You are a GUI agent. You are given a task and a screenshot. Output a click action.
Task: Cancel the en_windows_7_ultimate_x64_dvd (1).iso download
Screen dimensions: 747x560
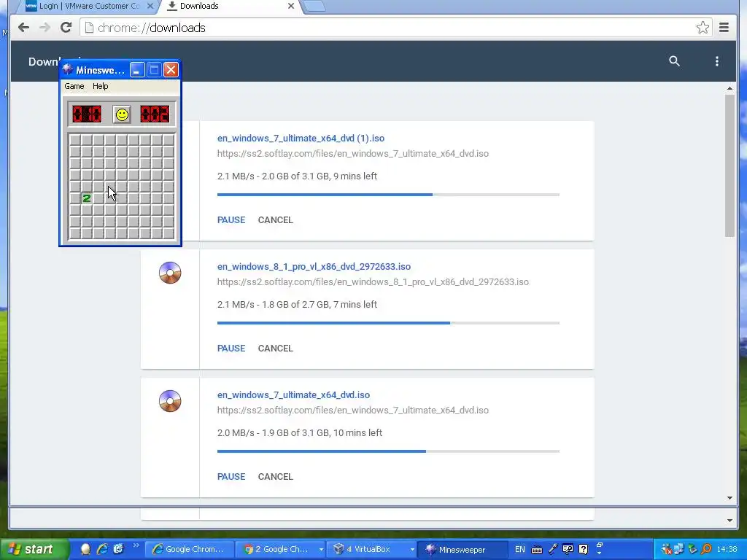pos(275,220)
